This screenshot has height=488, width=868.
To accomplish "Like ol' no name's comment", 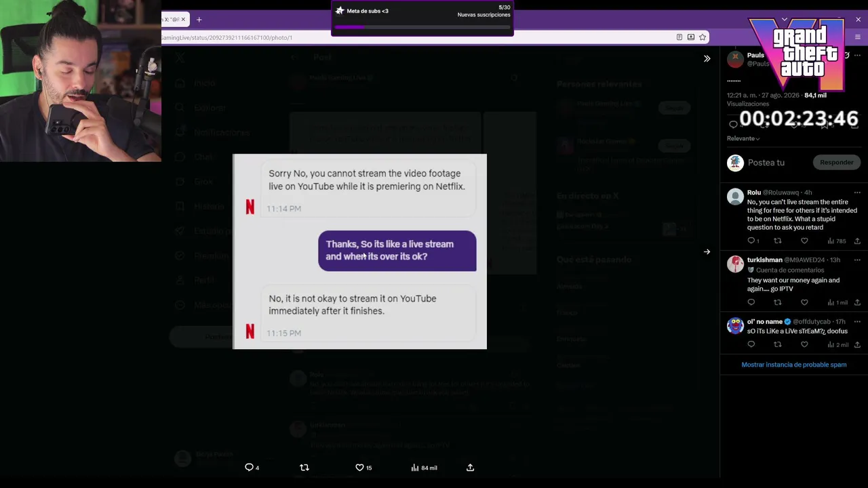I will (804, 344).
